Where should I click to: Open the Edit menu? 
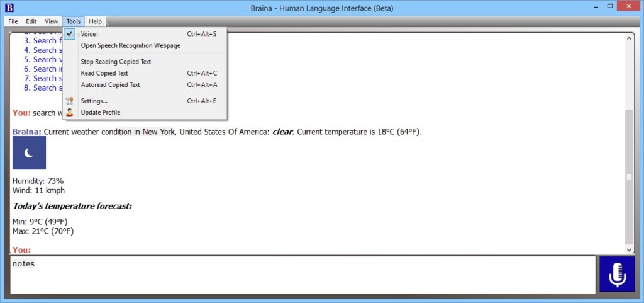(31, 21)
